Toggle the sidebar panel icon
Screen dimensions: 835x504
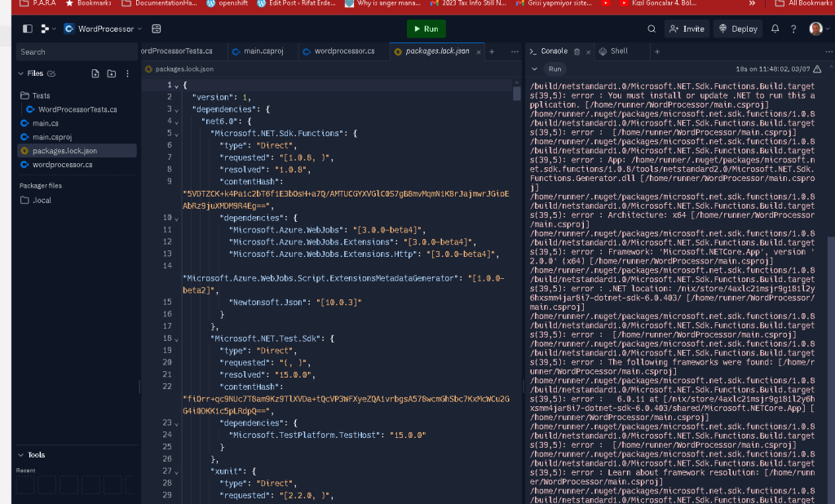tap(28, 29)
